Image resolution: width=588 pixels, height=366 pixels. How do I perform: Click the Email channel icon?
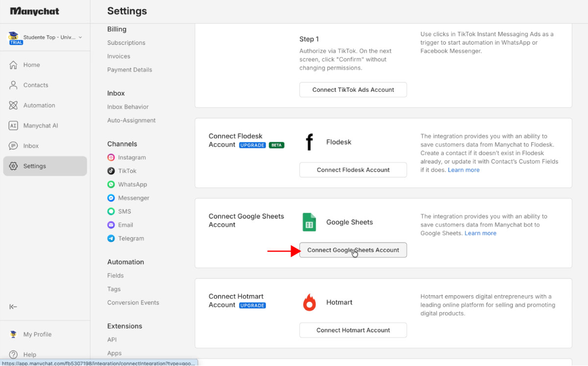click(111, 225)
